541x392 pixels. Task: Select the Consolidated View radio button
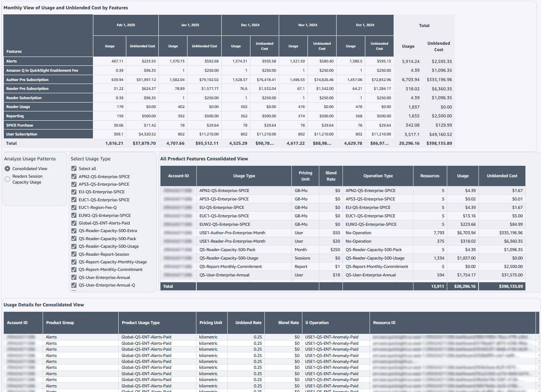coord(7,168)
